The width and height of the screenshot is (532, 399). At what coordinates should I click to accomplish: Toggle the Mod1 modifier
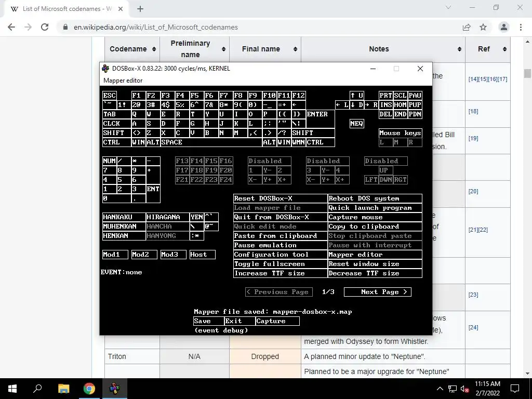point(115,255)
